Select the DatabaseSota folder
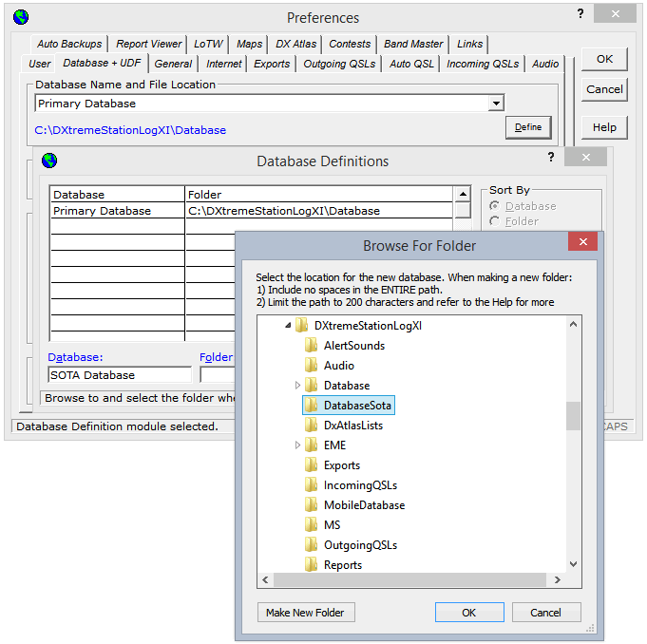The image size is (647, 644). pyautogui.click(x=349, y=406)
